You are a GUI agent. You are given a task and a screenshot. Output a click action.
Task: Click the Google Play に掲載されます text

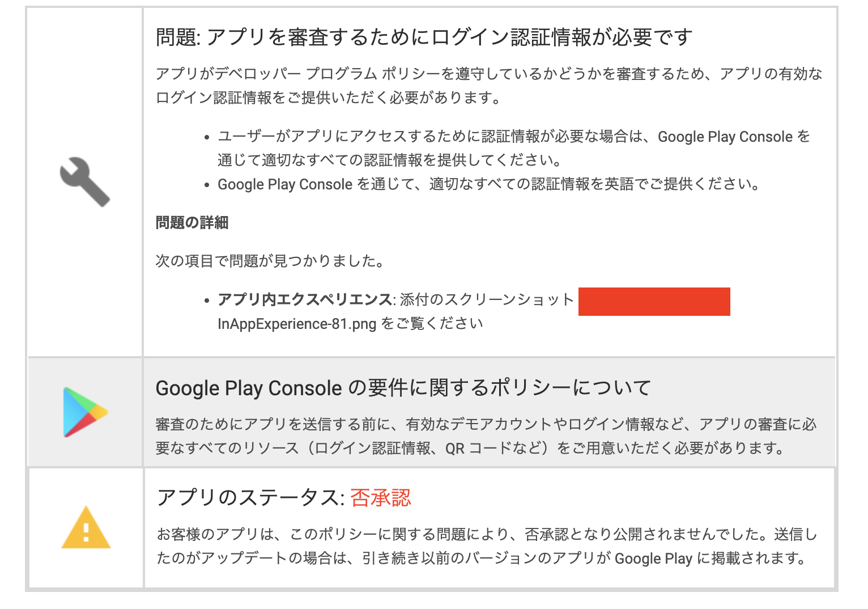[710, 559]
